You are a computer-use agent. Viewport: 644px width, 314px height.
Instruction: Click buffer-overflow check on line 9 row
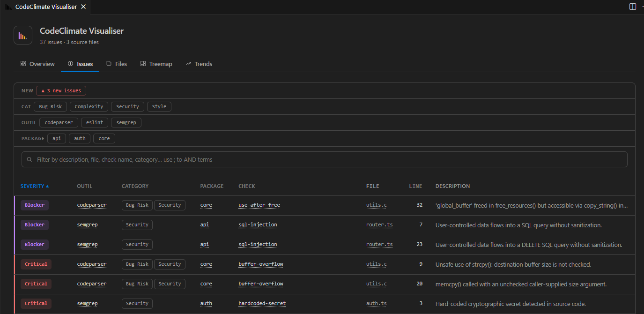tap(261, 264)
